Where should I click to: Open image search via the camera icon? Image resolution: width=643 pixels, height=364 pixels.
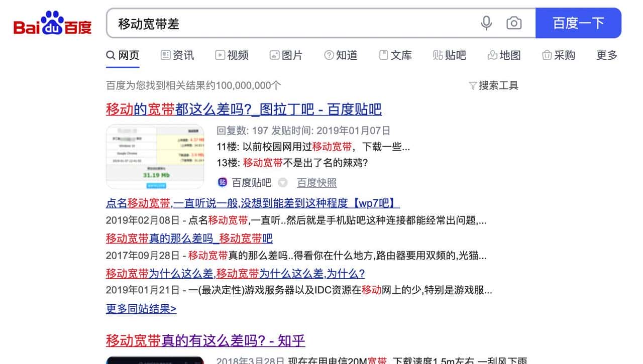point(514,23)
